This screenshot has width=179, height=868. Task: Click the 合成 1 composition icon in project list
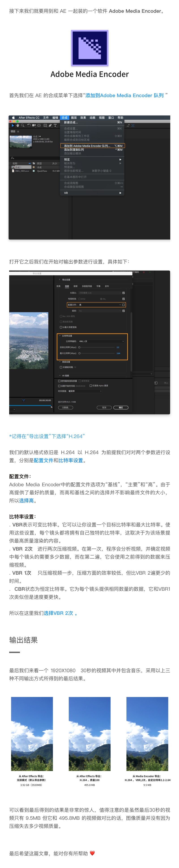tap(13, 167)
